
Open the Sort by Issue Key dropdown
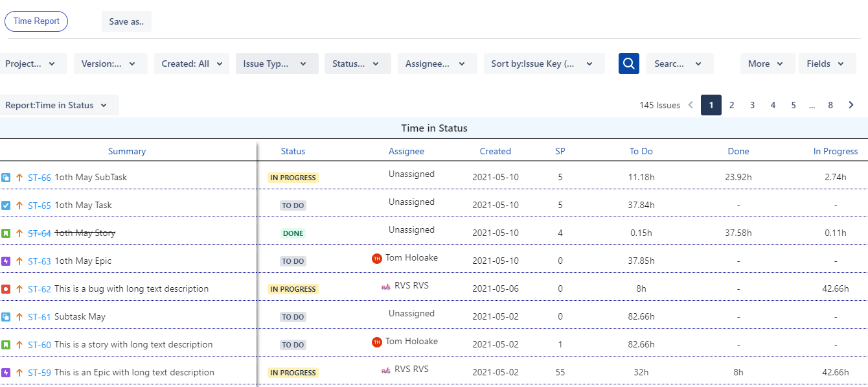544,64
